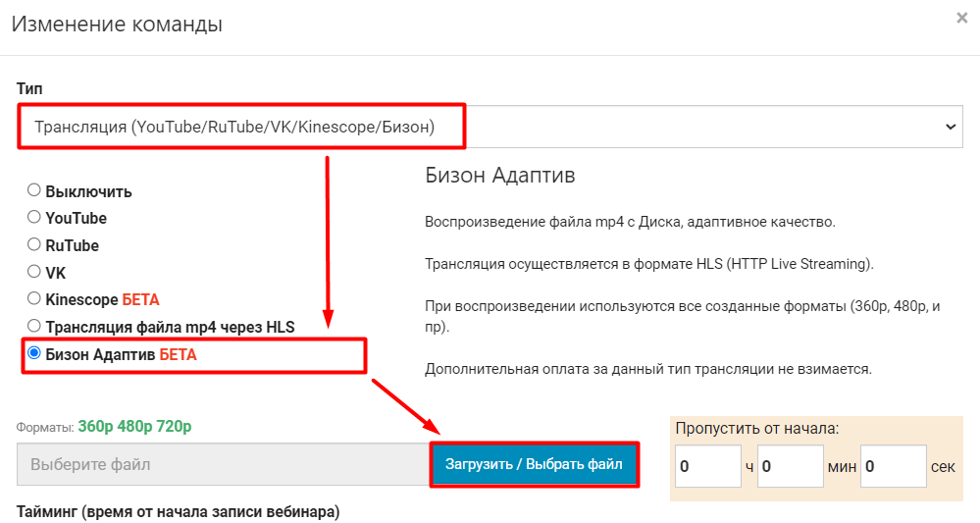Choose YouTube as the broadcast source
The image size is (980, 523).
34,217
